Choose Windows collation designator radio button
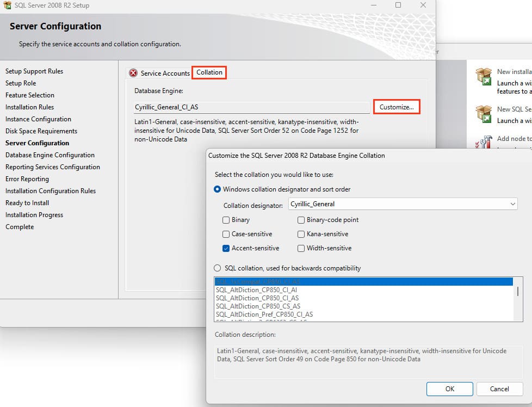532x407 pixels. coord(218,189)
